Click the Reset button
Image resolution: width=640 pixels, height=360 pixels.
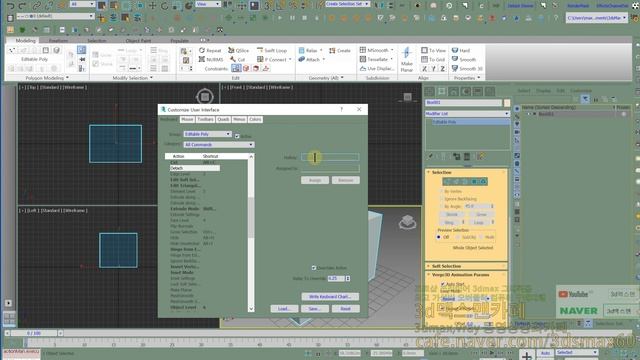point(345,309)
